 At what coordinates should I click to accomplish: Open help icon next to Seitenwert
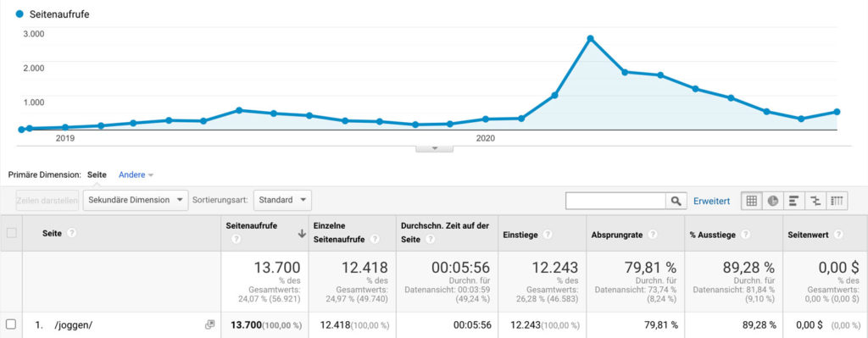838,235
